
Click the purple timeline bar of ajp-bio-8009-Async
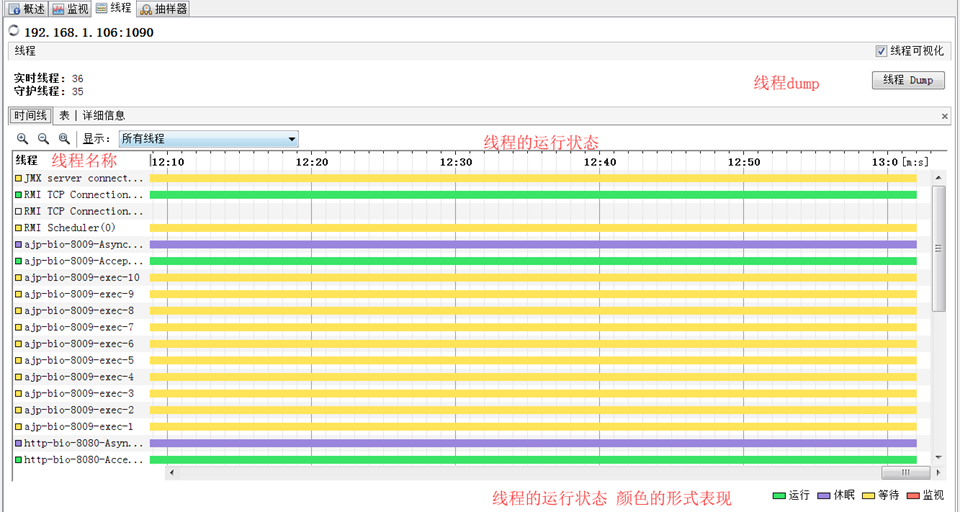pos(533,245)
